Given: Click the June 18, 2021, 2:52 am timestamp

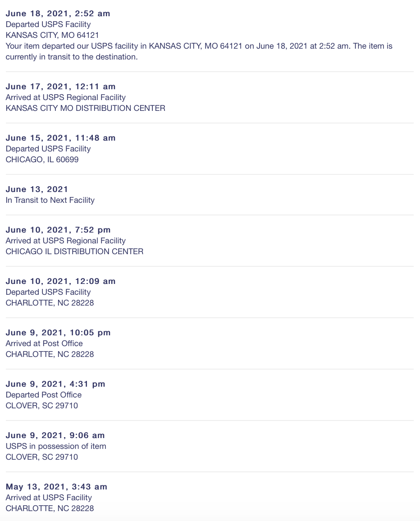Looking at the screenshot, I should [x=58, y=13].
